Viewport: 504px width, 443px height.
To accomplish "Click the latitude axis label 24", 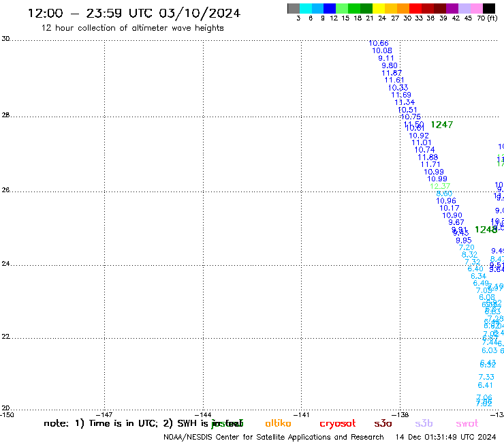I will (5, 264).
